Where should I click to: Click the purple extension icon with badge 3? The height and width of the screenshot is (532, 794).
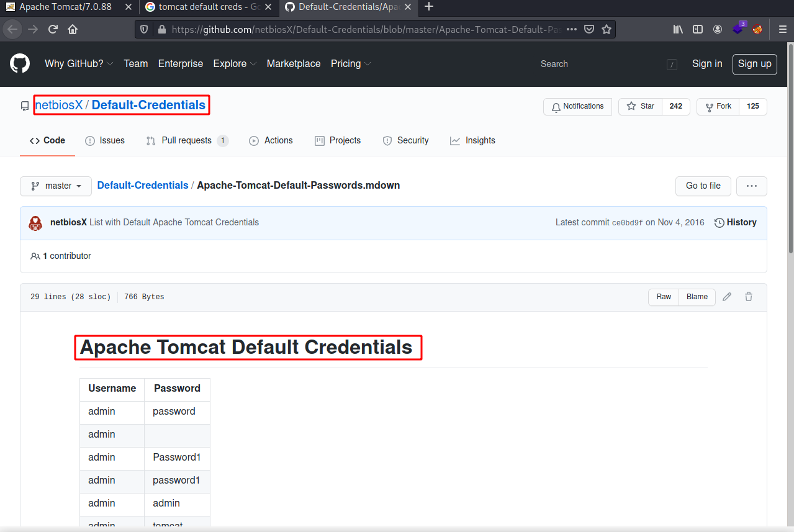(x=738, y=29)
